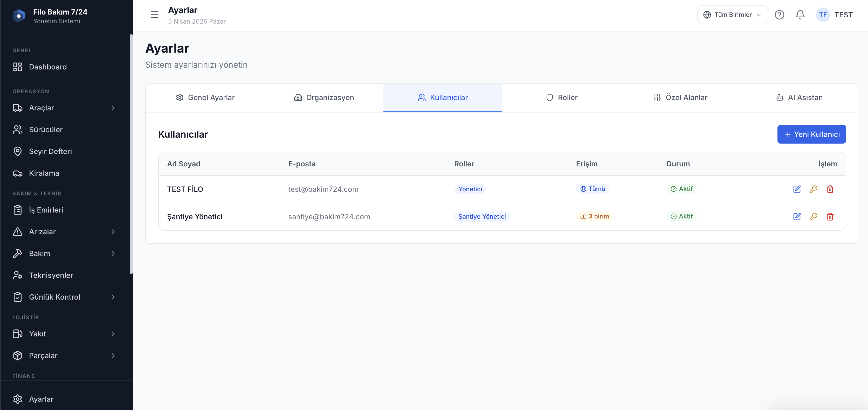This screenshot has width=868, height=410.
Task: Open the Tüm Birimler dropdown
Action: coord(732,15)
